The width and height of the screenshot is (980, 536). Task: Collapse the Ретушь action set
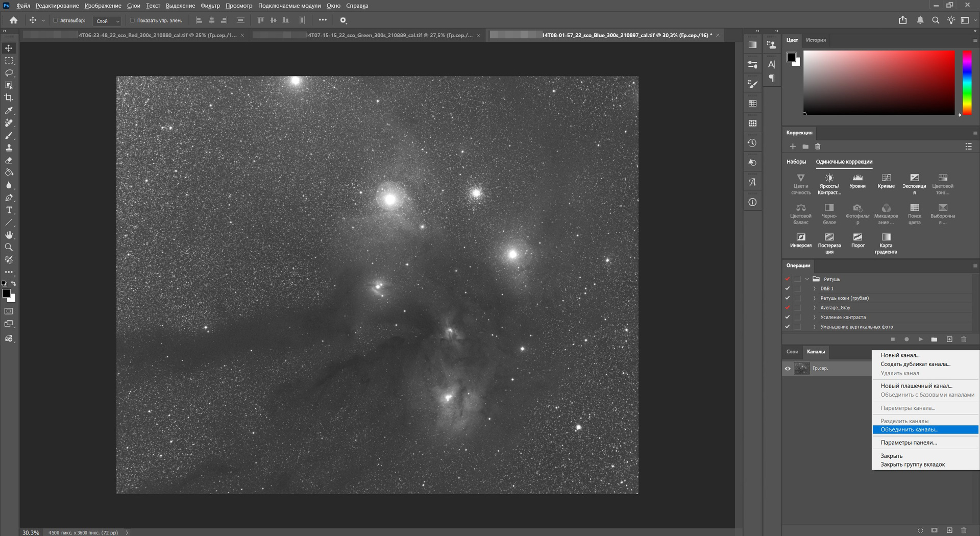(x=807, y=279)
